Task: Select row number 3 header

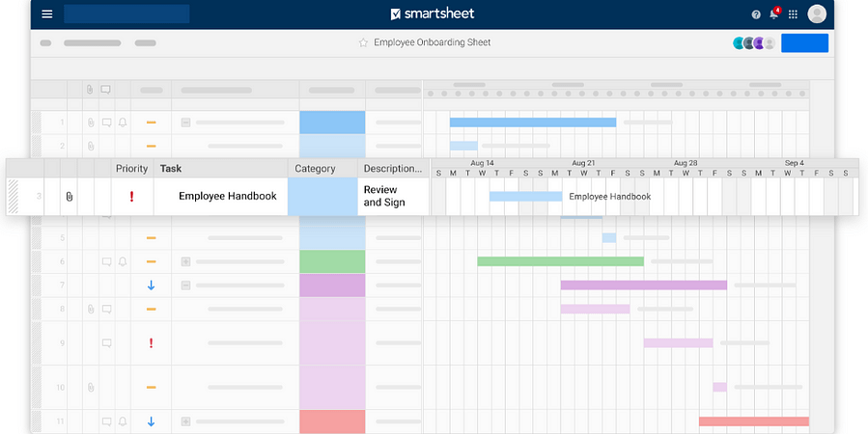Action: point(39,197)
